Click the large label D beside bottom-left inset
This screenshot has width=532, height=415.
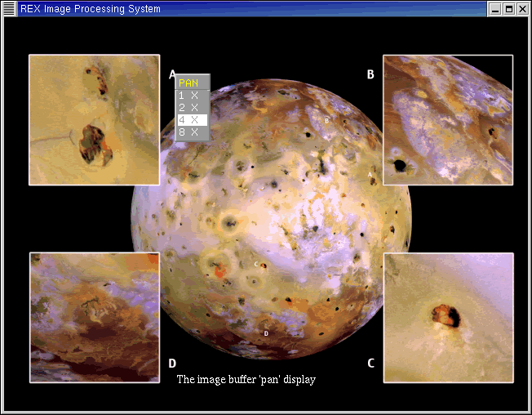[x=172, y=364]
